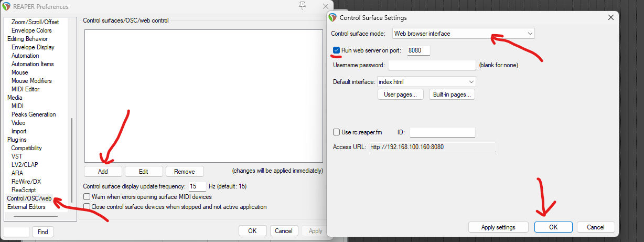Image resolution: width=644 pixels, height=242 pixels.
Task: Click Apply settings button
Action: (498, 227)
